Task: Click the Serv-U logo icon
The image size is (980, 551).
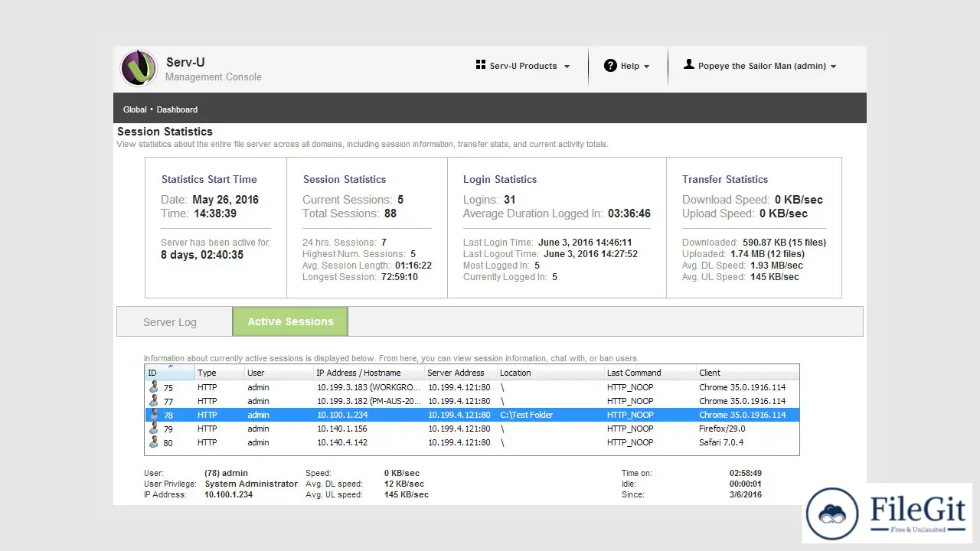Action: (x=139, y=68)
